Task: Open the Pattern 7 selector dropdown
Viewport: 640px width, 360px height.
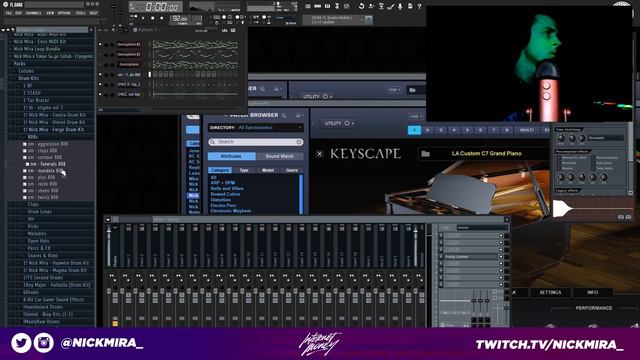Action: pos(149,30)
